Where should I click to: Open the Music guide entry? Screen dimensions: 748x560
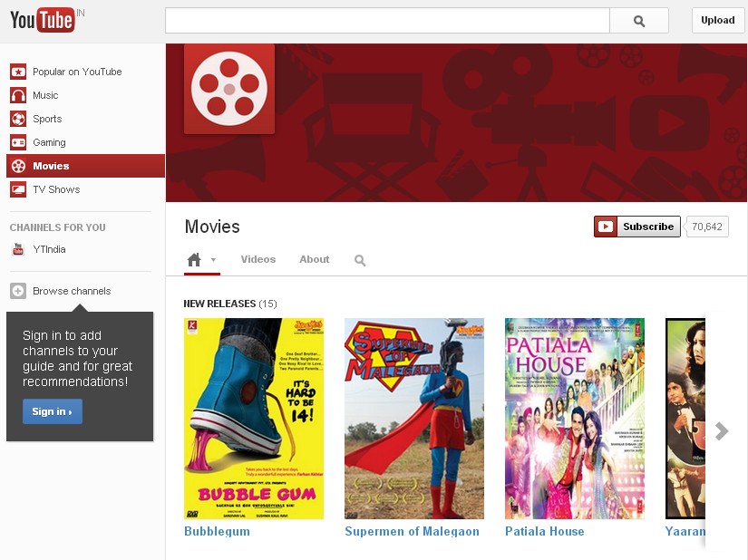[45, 95]
